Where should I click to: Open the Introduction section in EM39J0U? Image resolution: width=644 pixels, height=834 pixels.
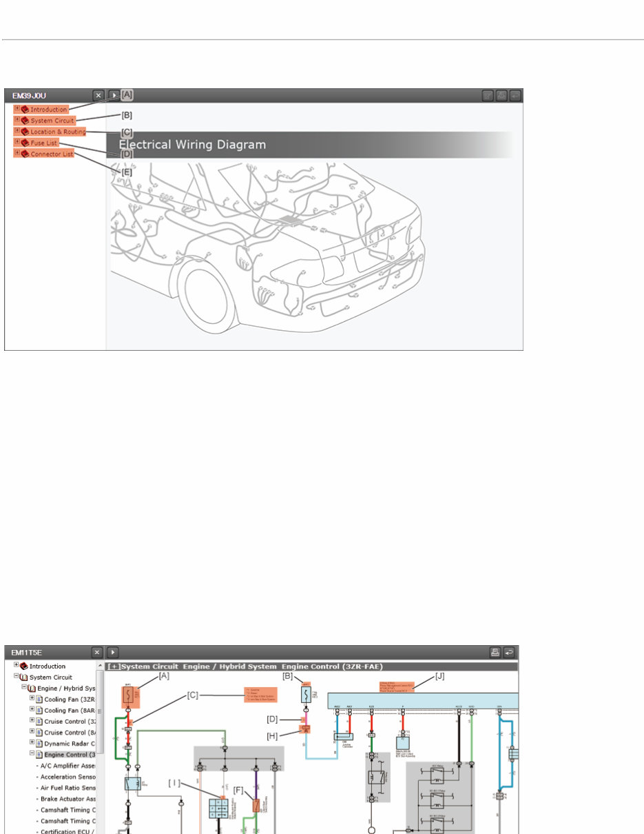(x=48, y=109)
